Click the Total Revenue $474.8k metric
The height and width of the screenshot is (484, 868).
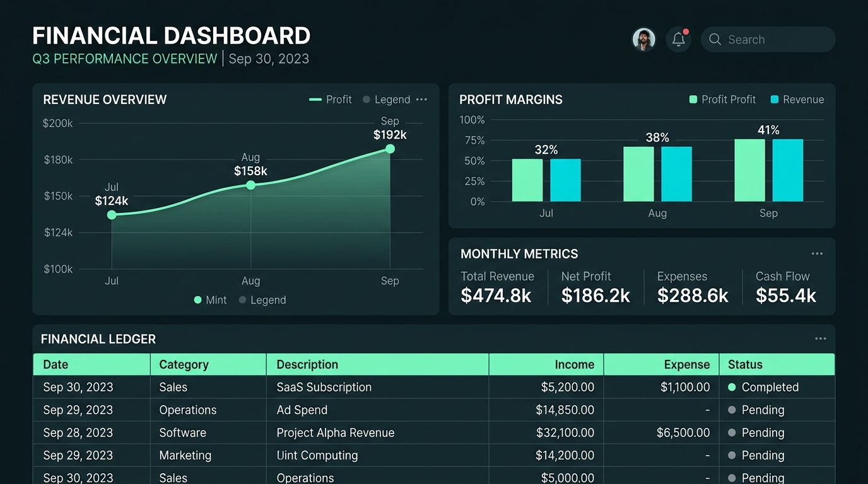pos(497,287)
